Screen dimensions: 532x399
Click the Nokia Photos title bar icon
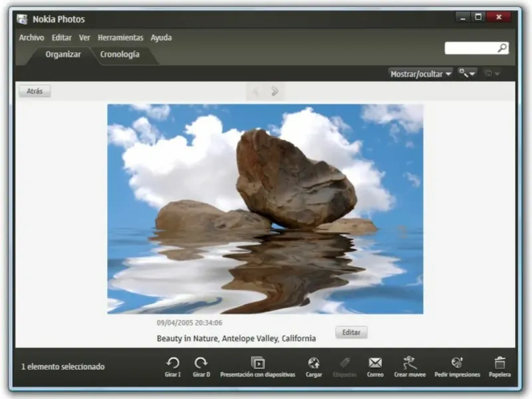tap(22, 19)
